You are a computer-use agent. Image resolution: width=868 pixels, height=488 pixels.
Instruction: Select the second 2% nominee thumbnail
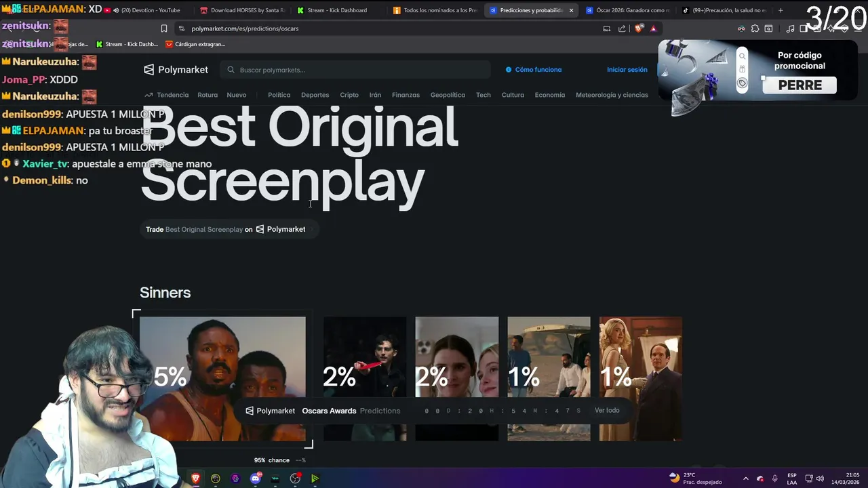click(457, 379)
